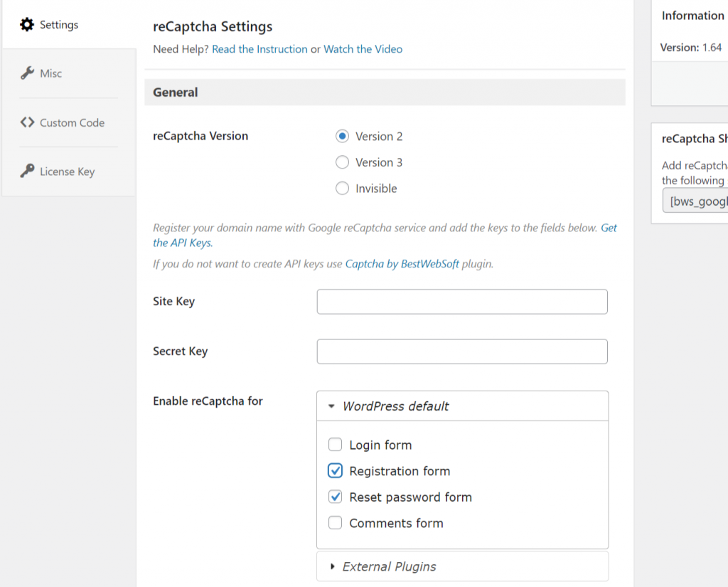Click the General section heading
The height and width of the screenshot is (587, 728).
tap(176, 92)
